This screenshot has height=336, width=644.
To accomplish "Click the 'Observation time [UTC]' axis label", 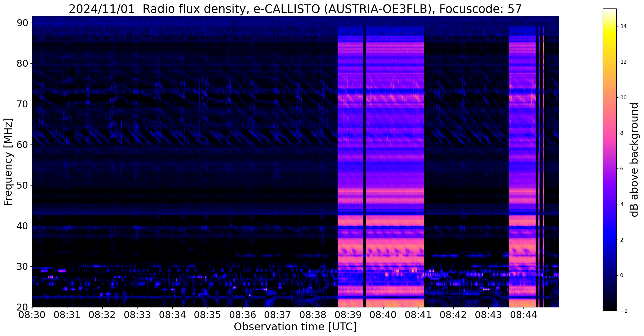I will (x=295, y=327).
